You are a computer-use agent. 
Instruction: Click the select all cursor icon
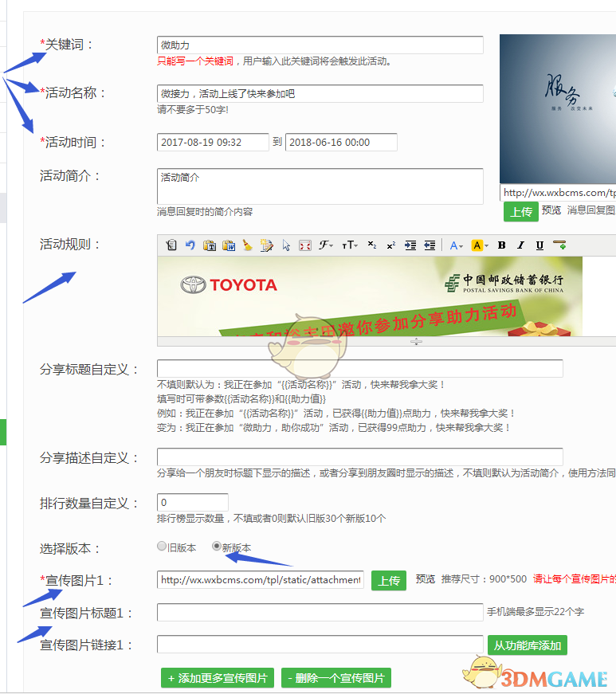click(x=286, y=245)
